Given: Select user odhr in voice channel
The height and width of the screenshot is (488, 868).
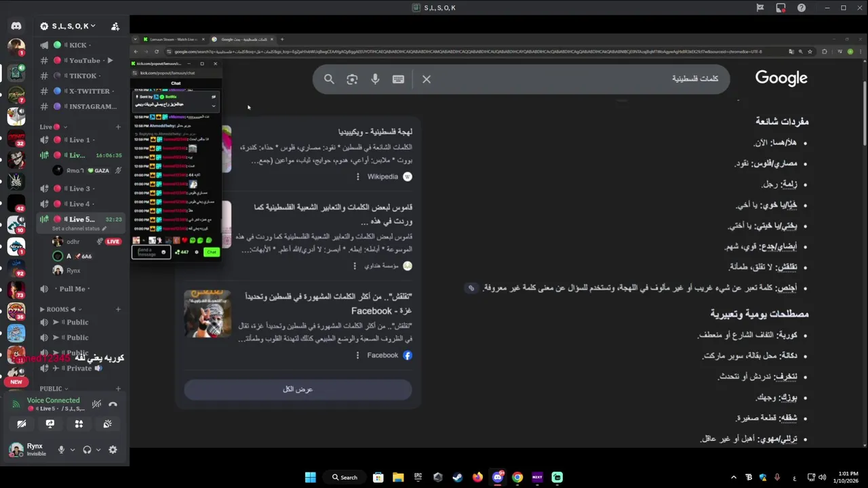Looking at the screenshot, I should tap(73, 241).
